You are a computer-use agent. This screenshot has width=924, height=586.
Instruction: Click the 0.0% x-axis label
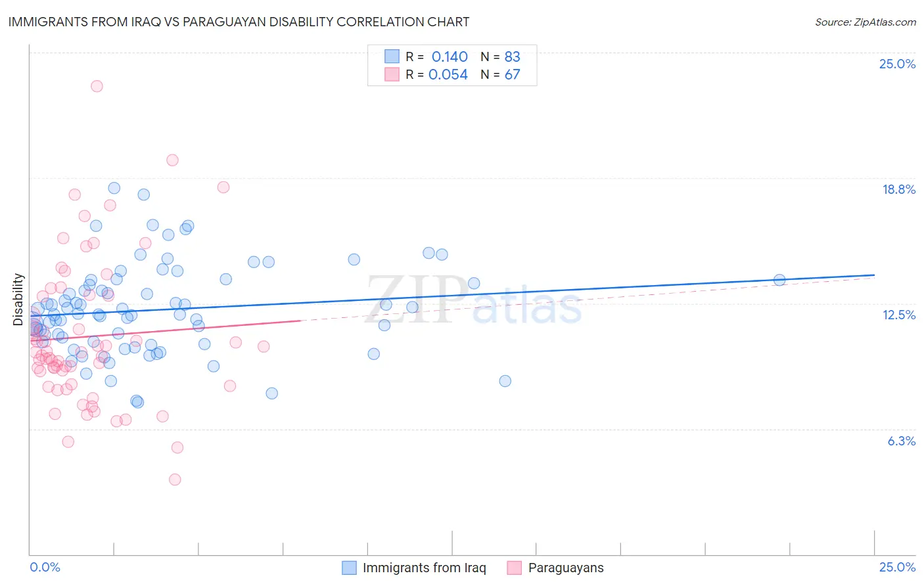coord(45,567)
